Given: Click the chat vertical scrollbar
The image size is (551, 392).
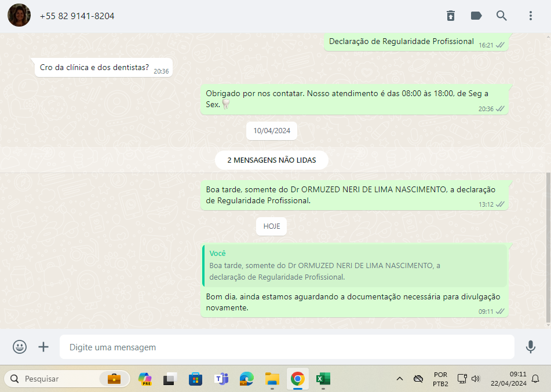Looking at the screenshot, I should 548,248.
